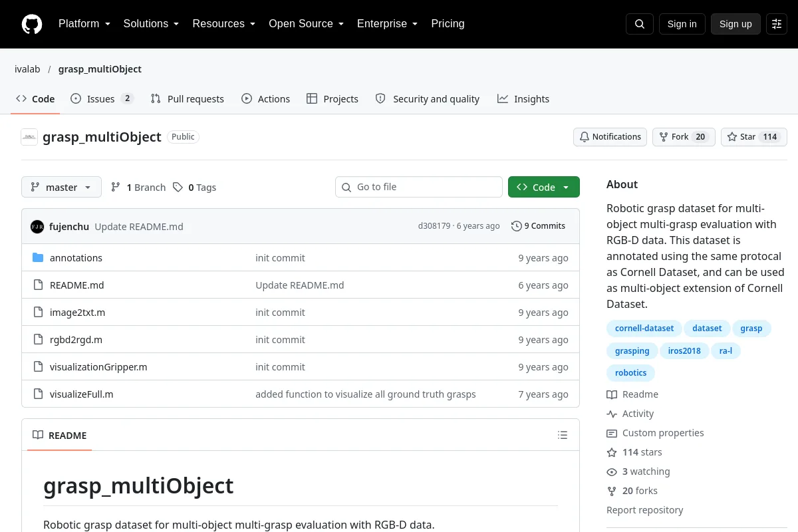Open the grasp_multiObject breadcrumb link
798x532 pixels.
(x=100, y=69)
